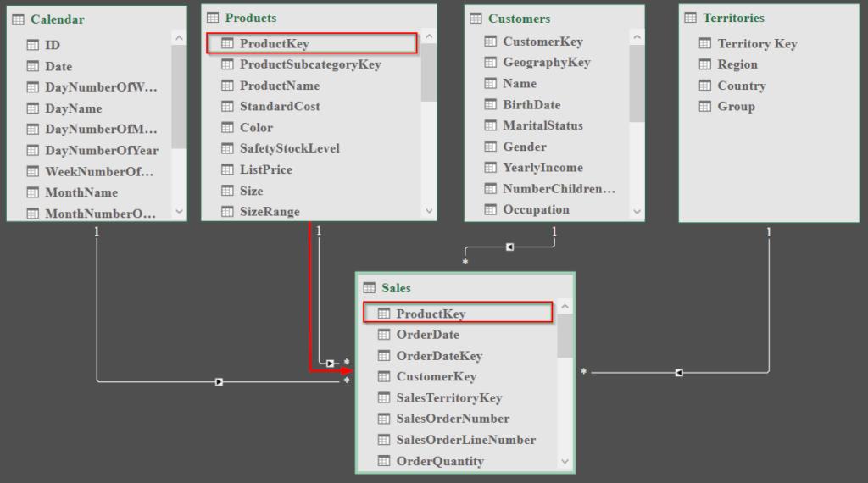
Task: Click the column icon beside BirthDate
Action: pyautogui.click(x=491, y=104)
